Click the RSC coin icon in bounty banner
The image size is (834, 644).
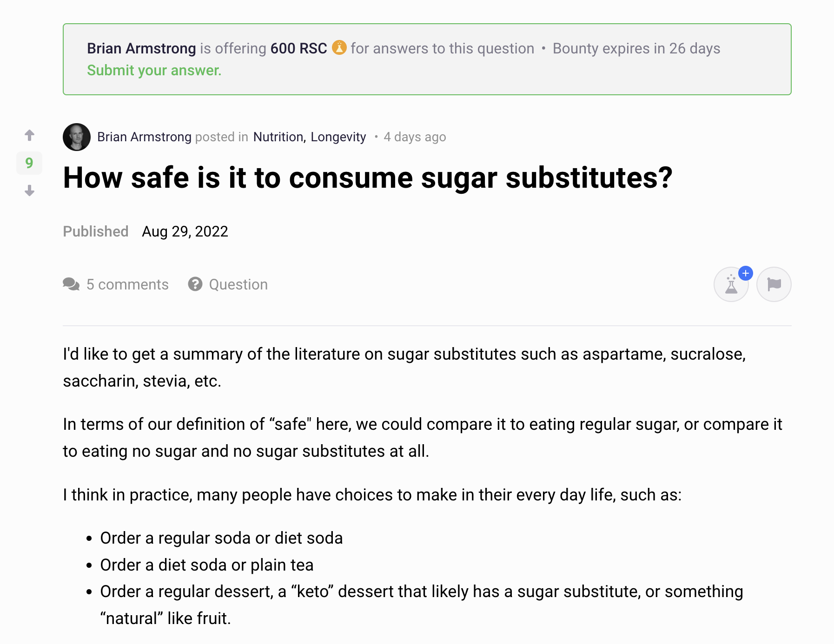339,48
